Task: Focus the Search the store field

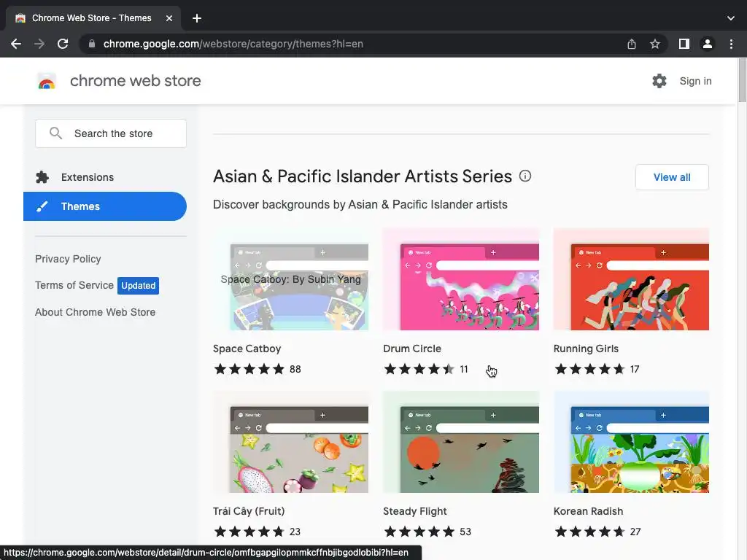Action: tap(111, 133)
